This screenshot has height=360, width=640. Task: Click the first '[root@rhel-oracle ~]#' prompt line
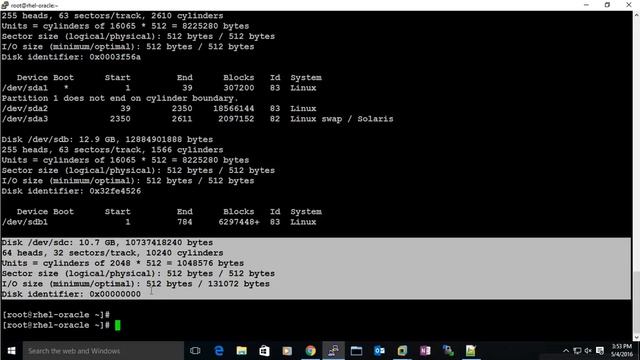(x=56, y=315)
